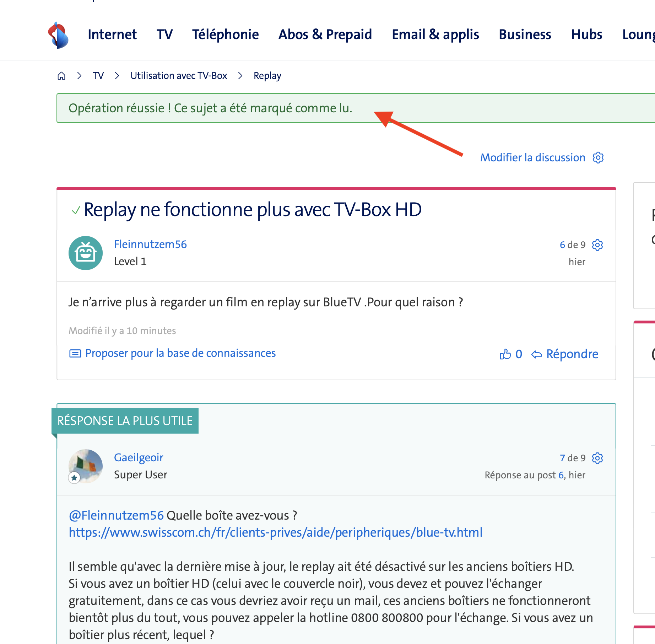Click the reply arrow icon on first post
Viewport: 655px width, 644px height.
(536, 354)
